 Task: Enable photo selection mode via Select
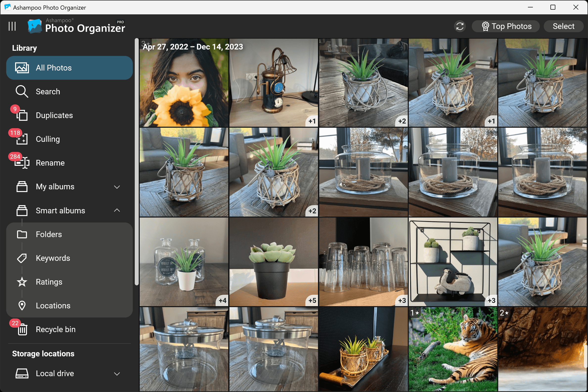pyautogui.click(x=563, y=26)
